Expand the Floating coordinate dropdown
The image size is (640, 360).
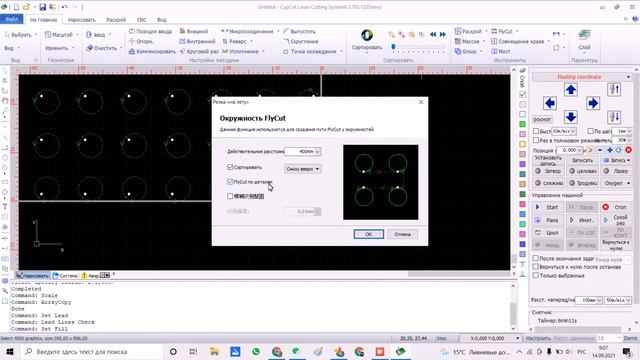628,77
